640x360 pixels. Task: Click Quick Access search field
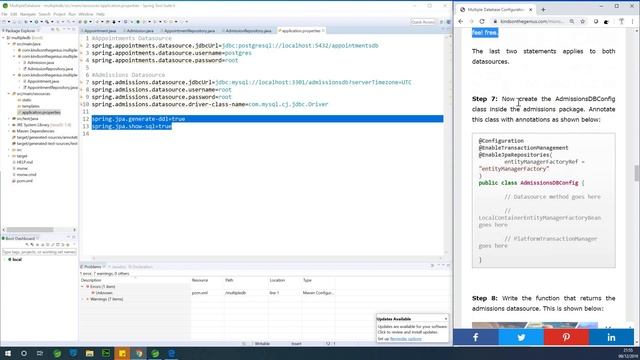pos(423,22)
